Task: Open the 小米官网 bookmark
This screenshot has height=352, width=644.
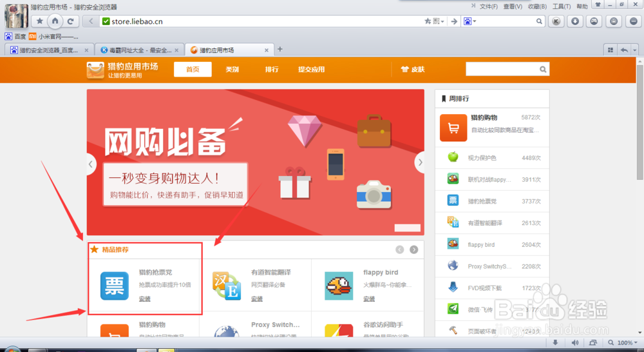Action: (53, 37)
